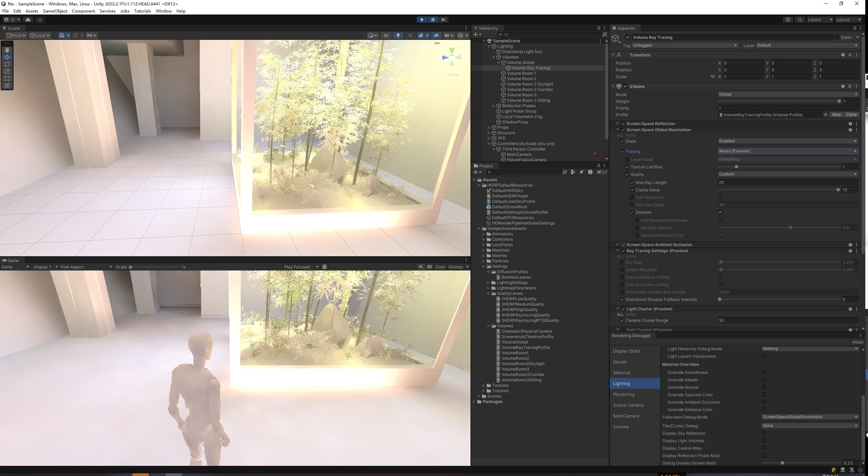868x476 pixels.
Task: Collapse the Screen Space Global Illumination section
Action: (618, 129)
